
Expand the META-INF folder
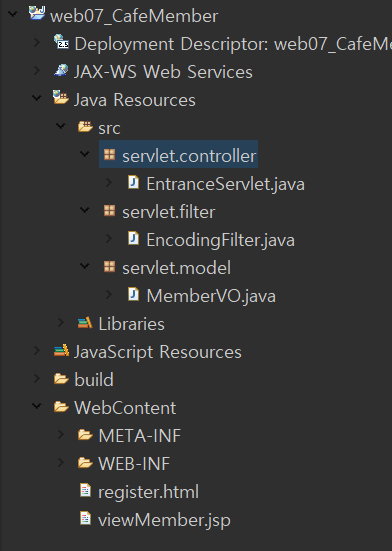(61, 435)
